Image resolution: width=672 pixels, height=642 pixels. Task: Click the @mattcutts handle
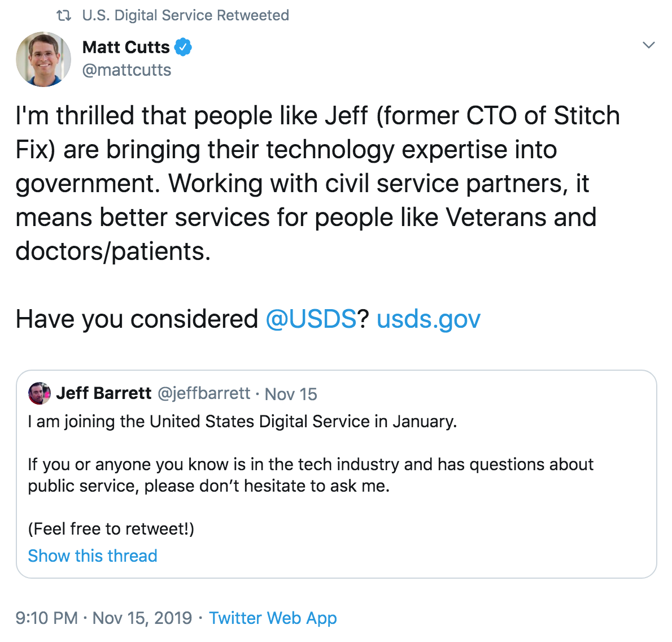126,70
